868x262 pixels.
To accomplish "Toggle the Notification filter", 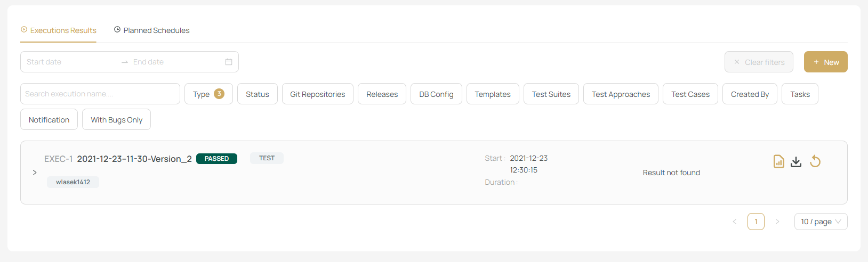I will click(x=49, y=120).
